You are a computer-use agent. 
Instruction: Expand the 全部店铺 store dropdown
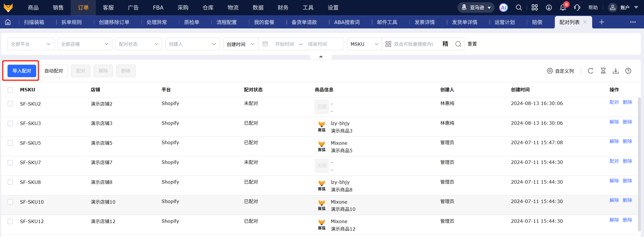tap(85, 44)
